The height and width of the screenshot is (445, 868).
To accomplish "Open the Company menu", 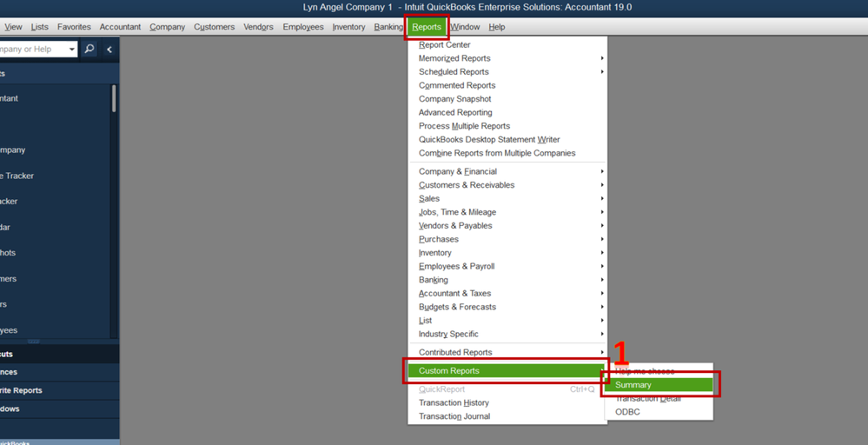I will tap(167, 27).
